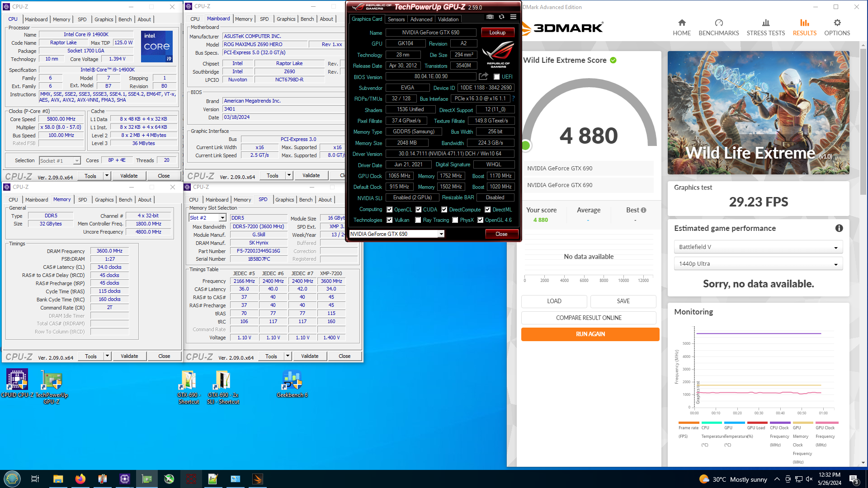Click COMPARE RESULT ONLINE button
Image resolution: width=868 pixels, height=488 pixels.
click(589, 318)
